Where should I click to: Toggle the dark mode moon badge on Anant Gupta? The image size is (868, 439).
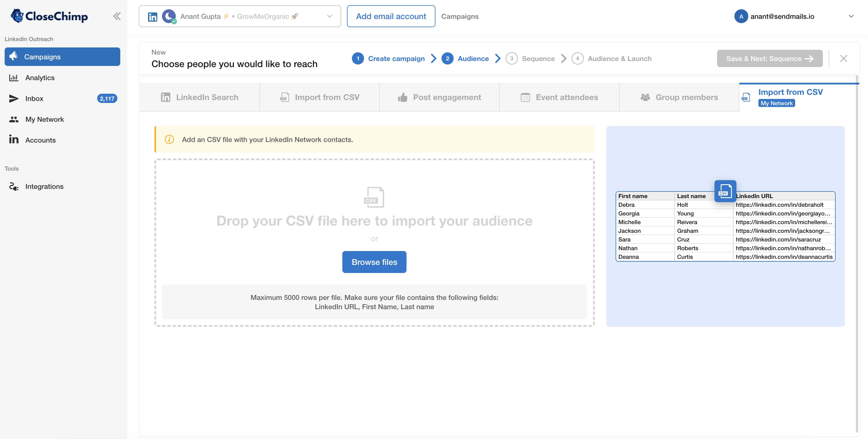(169, 16)
